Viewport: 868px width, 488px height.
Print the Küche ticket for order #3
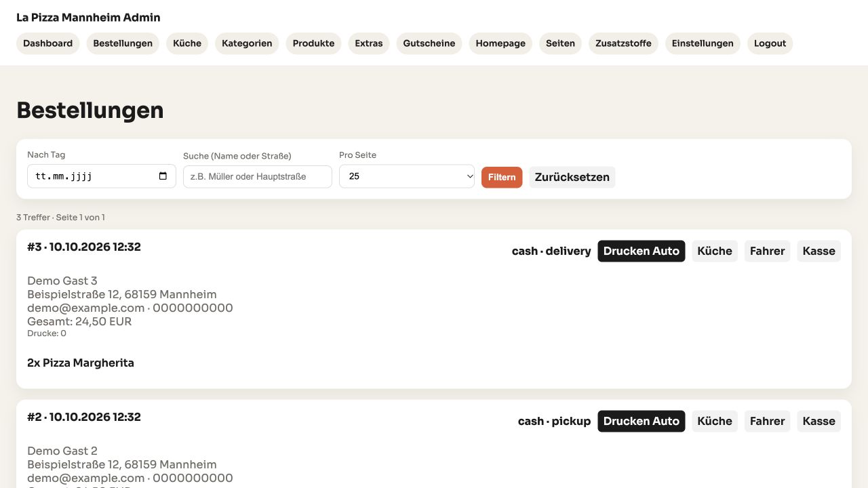coord(715,251)
